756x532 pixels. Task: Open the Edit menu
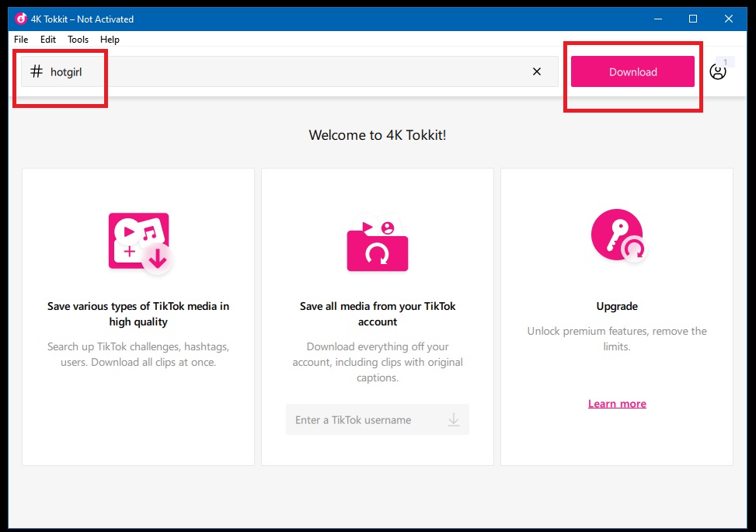click(47, 40)
